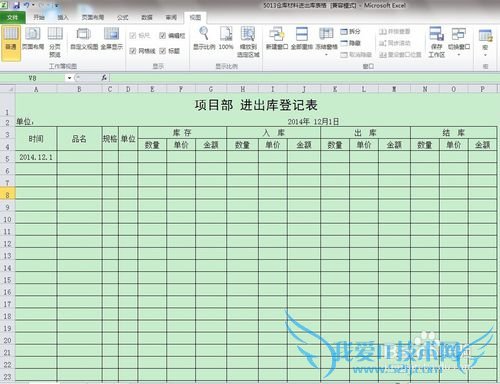Image resolution: width=500 pixels, height=384 pixels.
Task: Switch to the Data (数据) tab
Action: (x=147, y=17)
